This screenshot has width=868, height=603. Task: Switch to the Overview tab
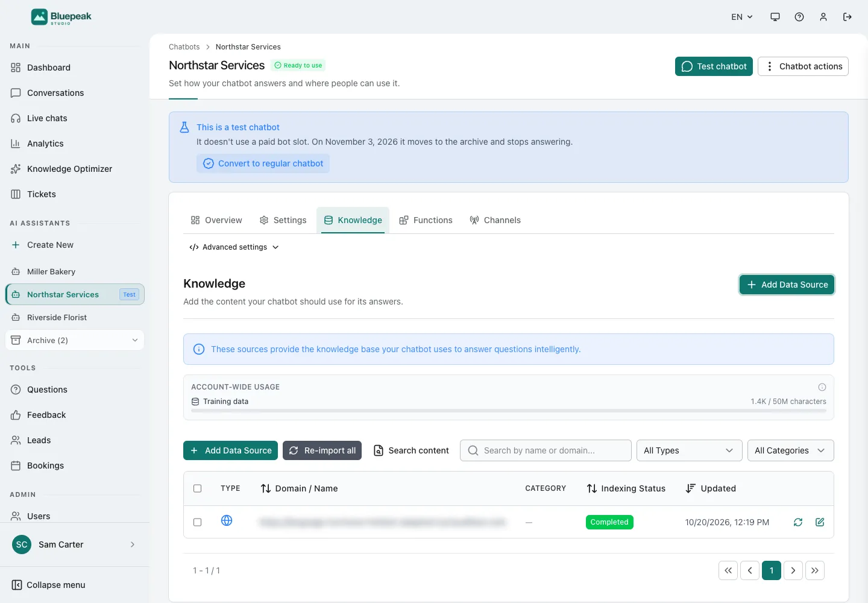click(216, 220)
